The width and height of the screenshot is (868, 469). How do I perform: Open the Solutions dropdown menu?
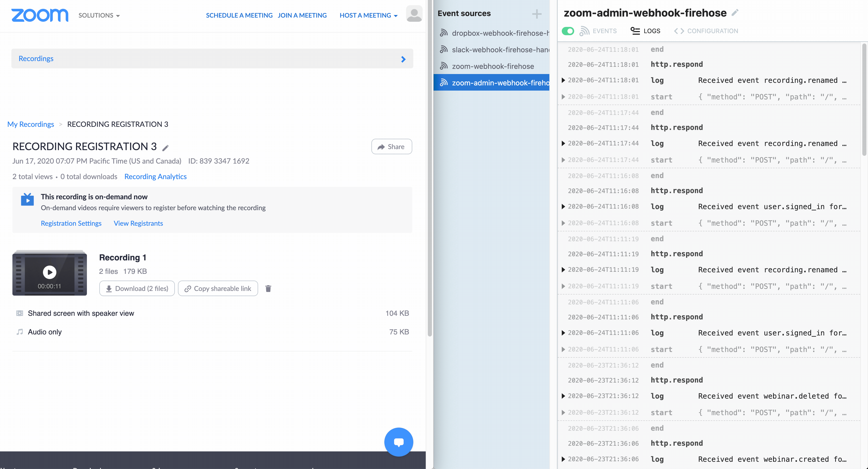click(x=99, y=16)
